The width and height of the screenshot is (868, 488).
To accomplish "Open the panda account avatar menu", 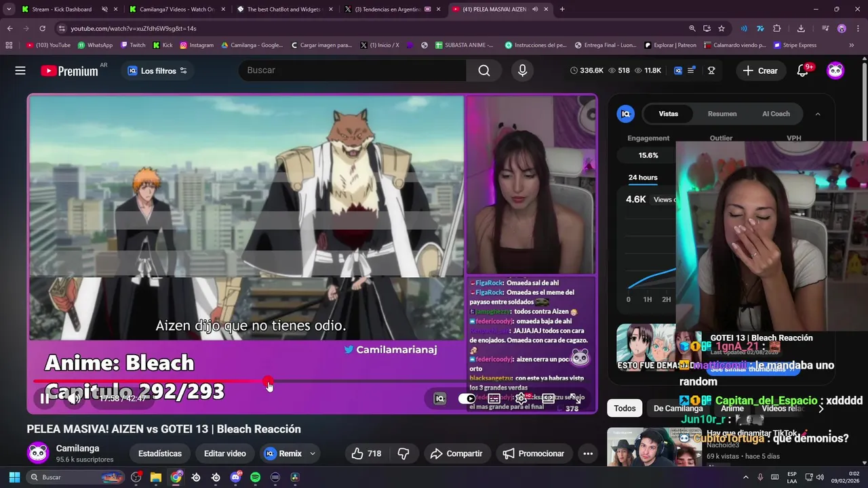I will click(x=835, y=70).
